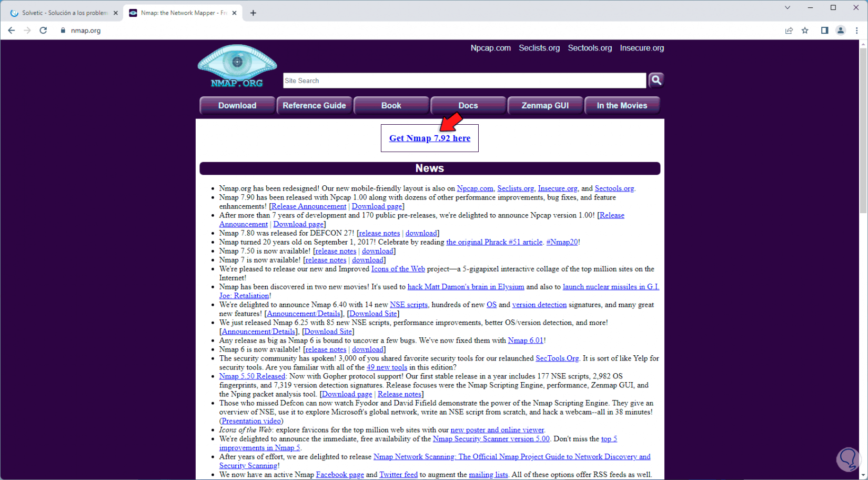The width and height of the screenshot is (868, 480).
Task: Click the NSE scripts link
Action: pos(409,305)
